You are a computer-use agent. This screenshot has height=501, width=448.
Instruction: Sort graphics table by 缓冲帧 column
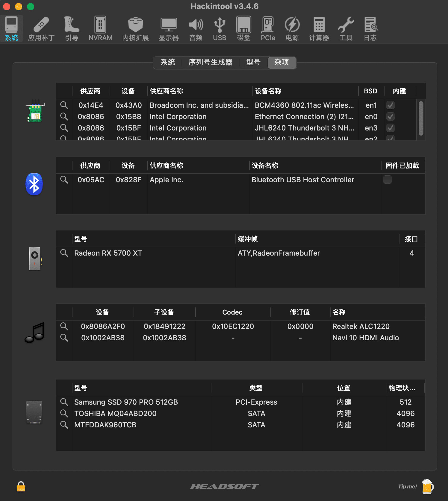tap(317, 239)
